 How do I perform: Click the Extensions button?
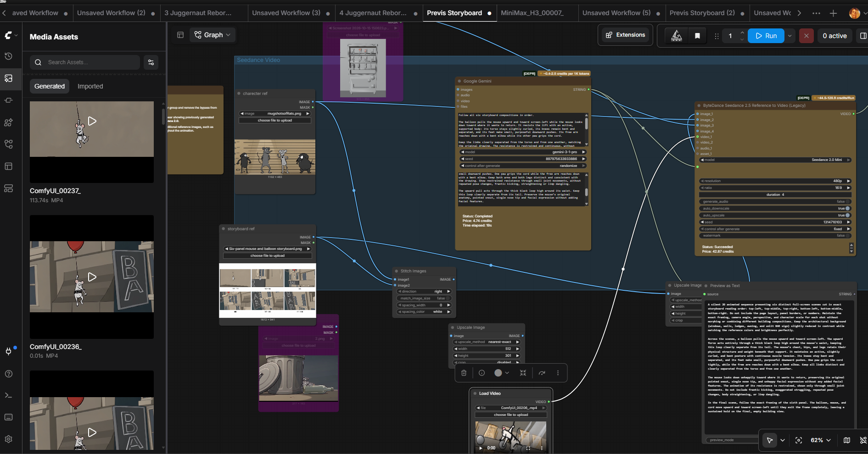[x=625, y=35]
